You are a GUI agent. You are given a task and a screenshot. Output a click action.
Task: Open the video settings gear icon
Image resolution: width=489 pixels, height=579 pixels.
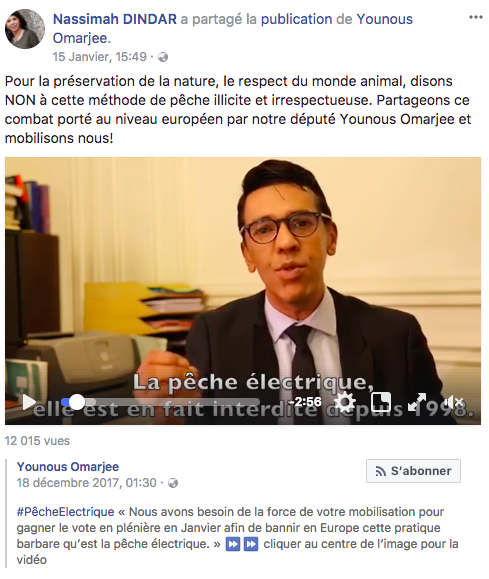(x=345, y=402)
